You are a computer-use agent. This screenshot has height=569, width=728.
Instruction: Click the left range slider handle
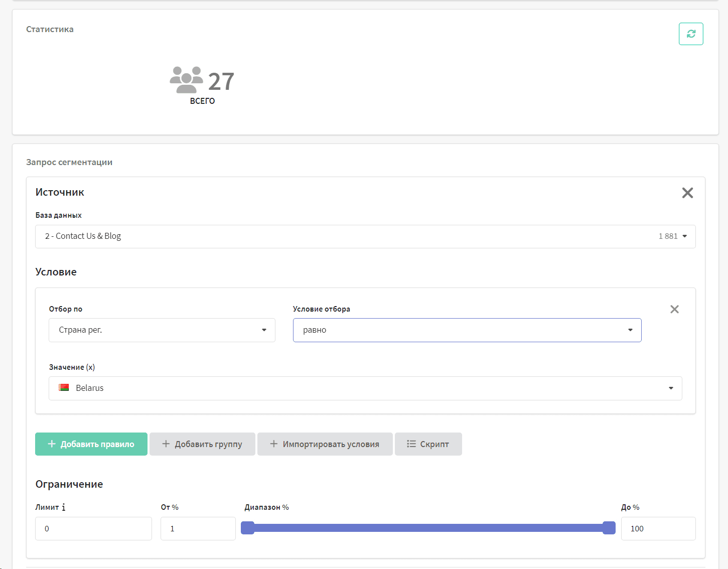click(x=248, y=528)
